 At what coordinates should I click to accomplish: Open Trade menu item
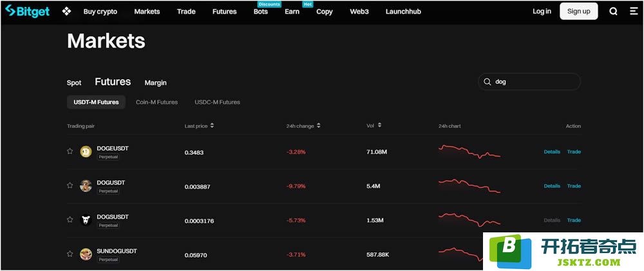pyautogui.click(x=186, y=12)
